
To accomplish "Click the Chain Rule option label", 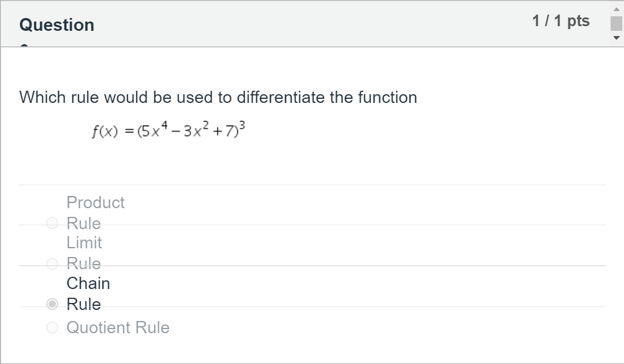I will coord(88,293).
